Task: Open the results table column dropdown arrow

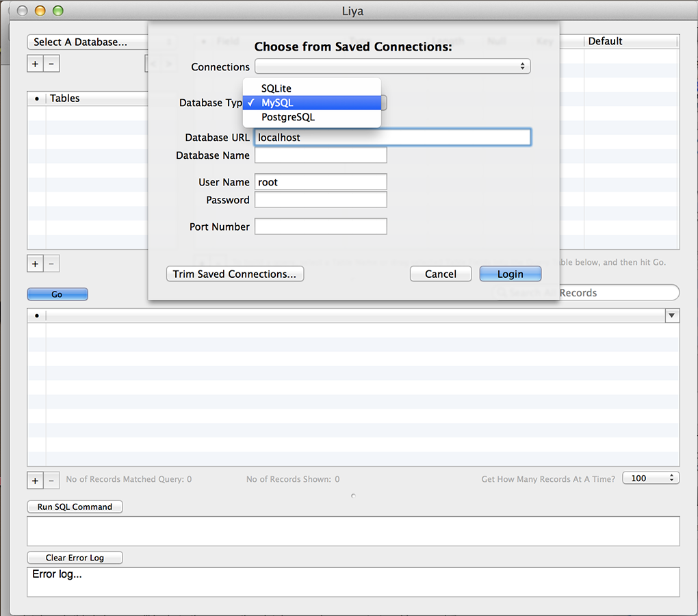Action: point(672,316)
